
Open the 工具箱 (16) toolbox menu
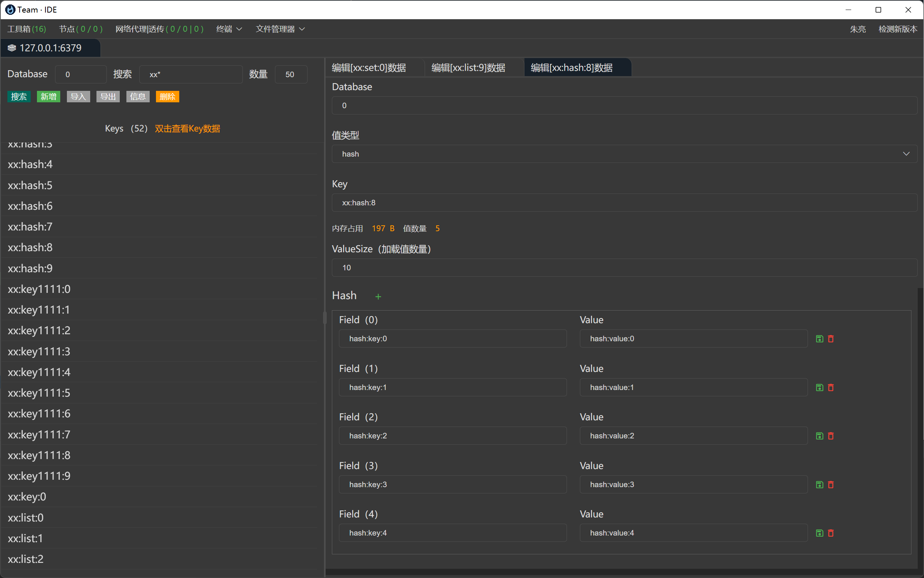coord(26,29)
